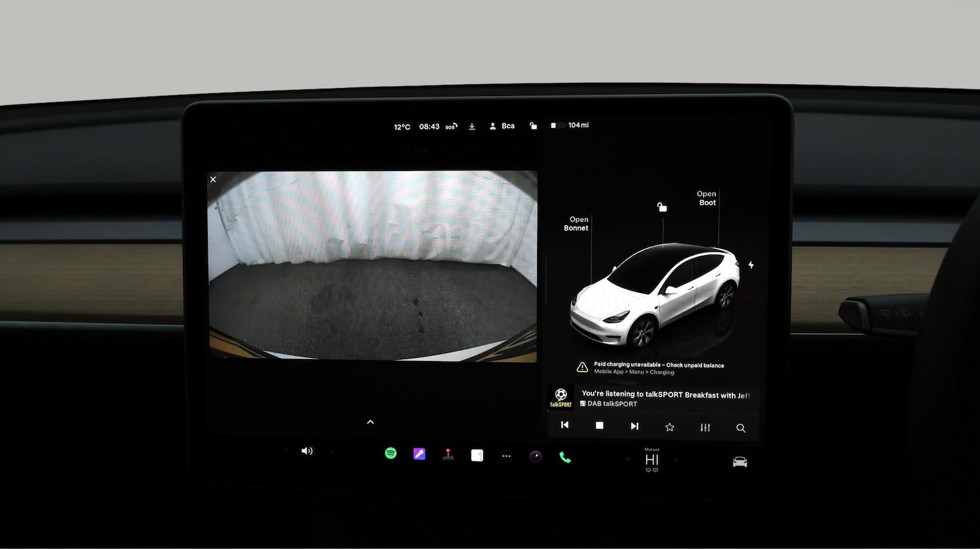980x549 pixels.
Task: Tap Open Boot label
Action: click(707, 198)
